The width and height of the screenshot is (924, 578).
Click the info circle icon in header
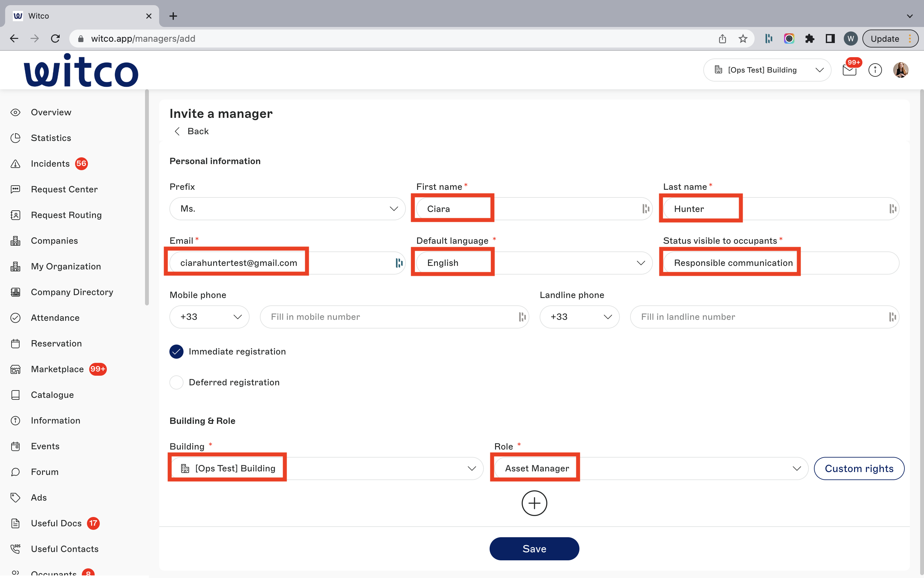click(x=875, y=70)
